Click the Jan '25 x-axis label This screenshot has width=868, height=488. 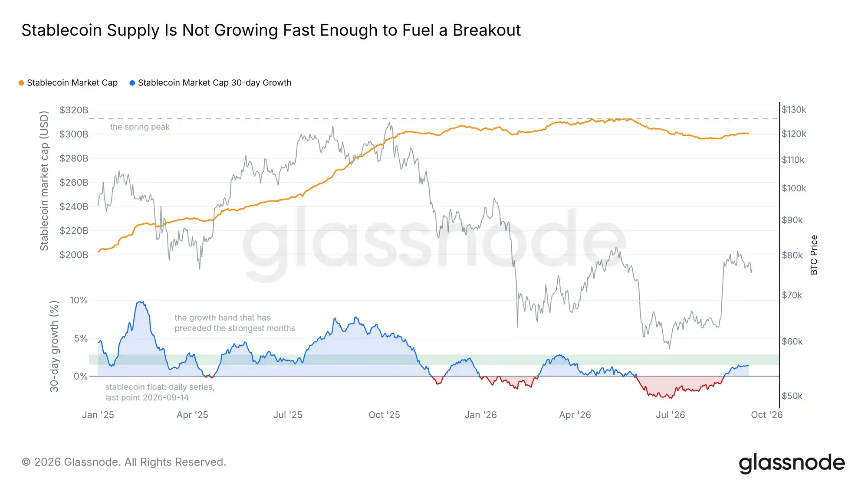pos(98,415)
